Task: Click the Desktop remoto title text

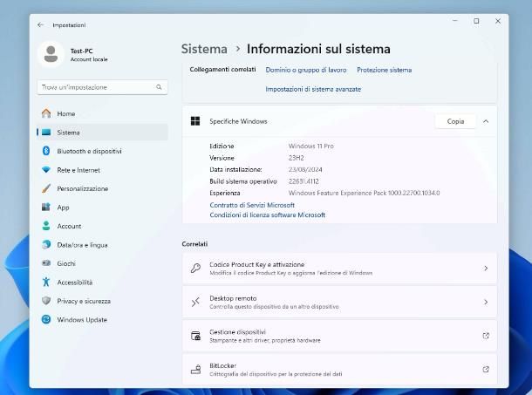Action: click(233, 298)
